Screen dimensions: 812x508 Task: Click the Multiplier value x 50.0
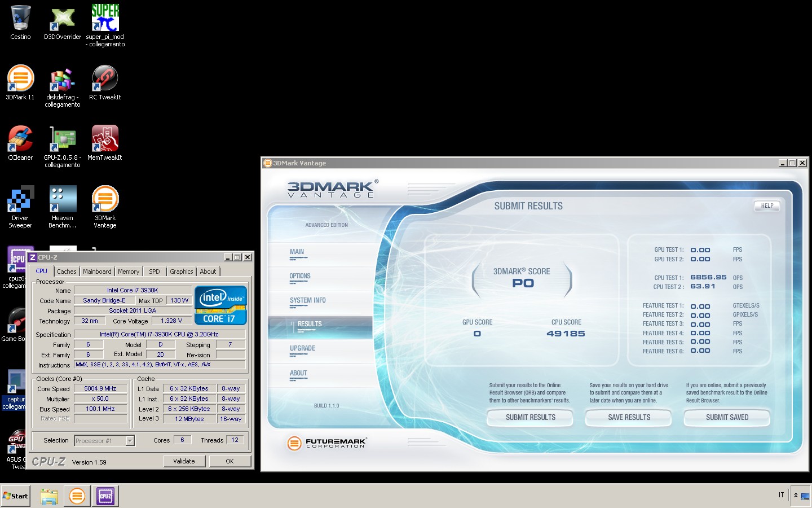pos(100,398)
